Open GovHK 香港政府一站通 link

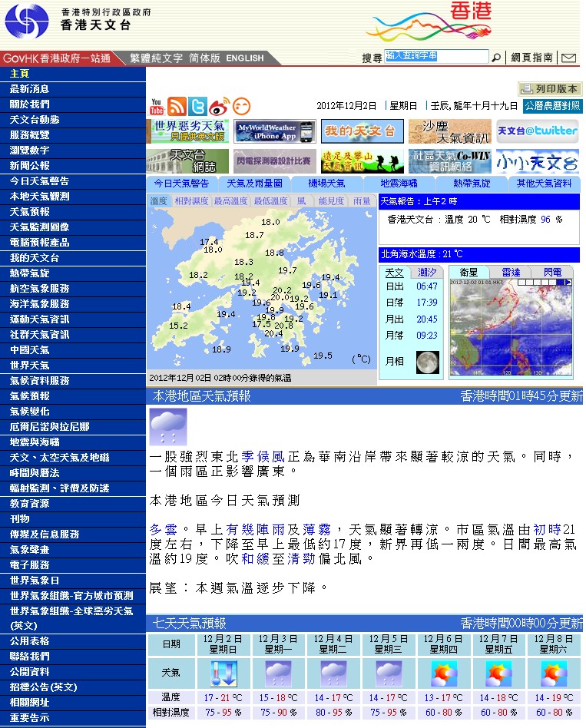point(57,58)
